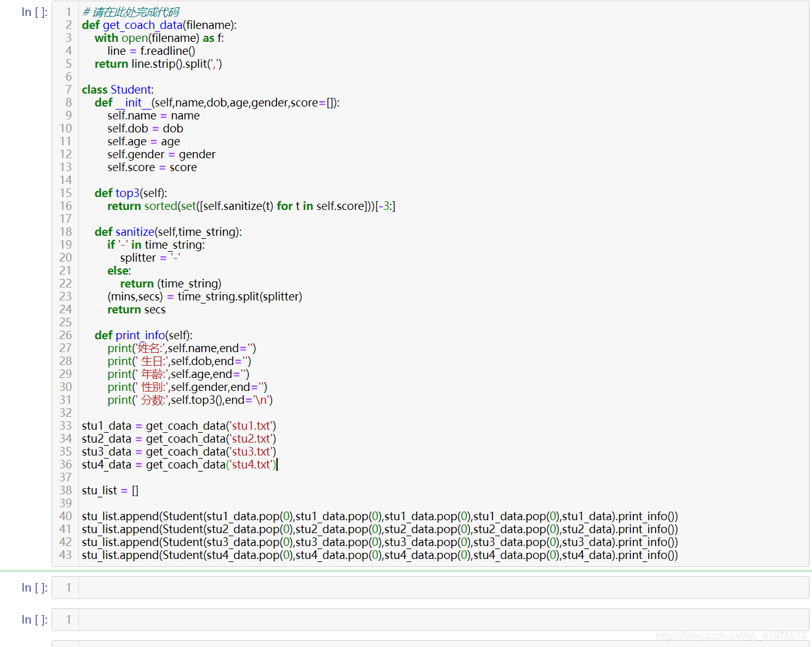Click the '(mins,secs) = time_string.split' line
The image size is (812, 647).
(x=205, y=296)
